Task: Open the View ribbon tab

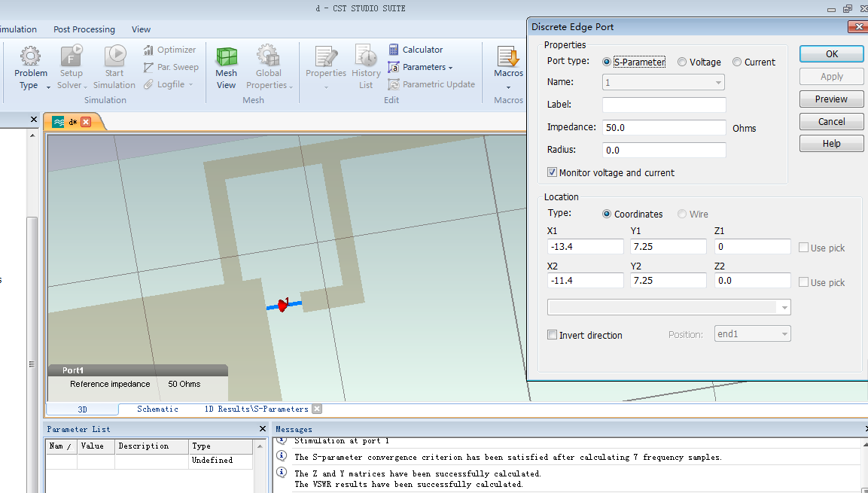Action: (x=142, y=29)
